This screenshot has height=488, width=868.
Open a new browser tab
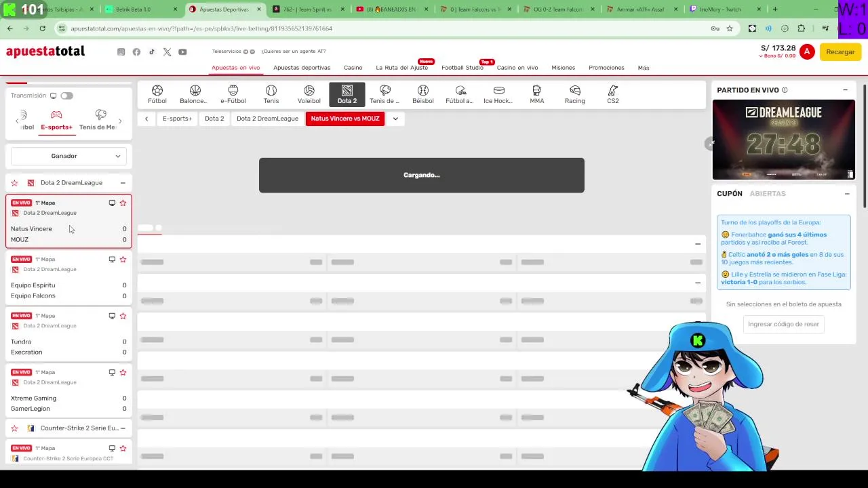coord(775,9)
